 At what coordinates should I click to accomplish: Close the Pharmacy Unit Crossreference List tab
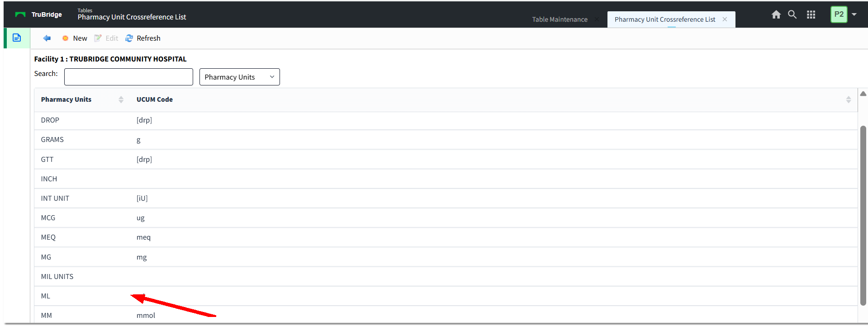725,19
